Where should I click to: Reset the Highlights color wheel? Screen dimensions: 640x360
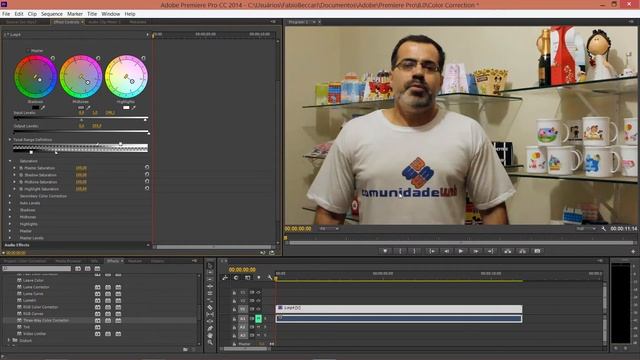point(143,58)
